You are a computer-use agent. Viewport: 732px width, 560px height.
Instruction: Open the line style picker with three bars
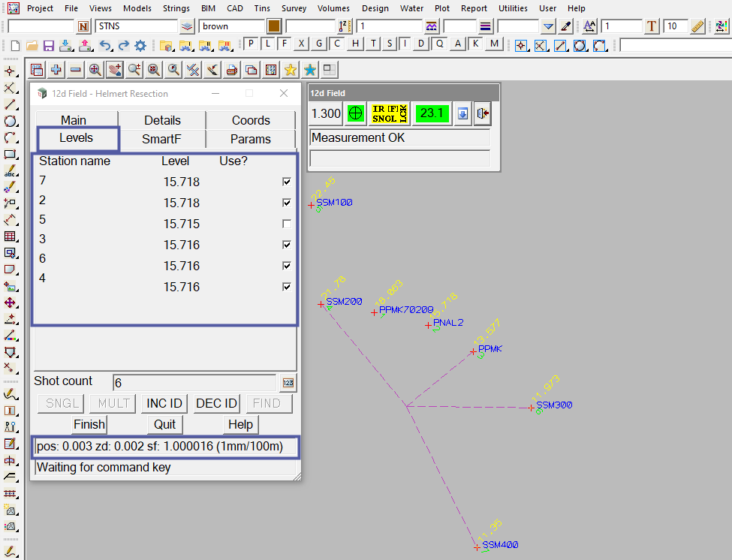[486, 26]
